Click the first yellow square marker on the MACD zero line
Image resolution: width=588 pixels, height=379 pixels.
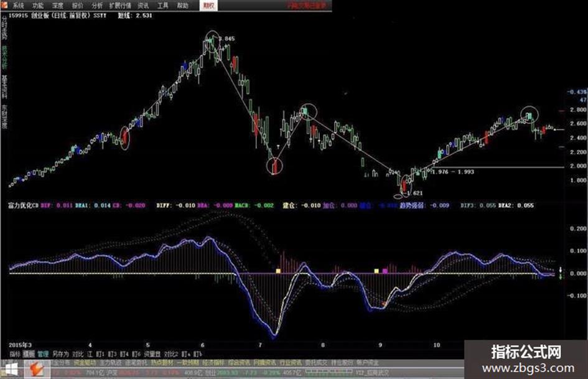(x=278, y=271)
